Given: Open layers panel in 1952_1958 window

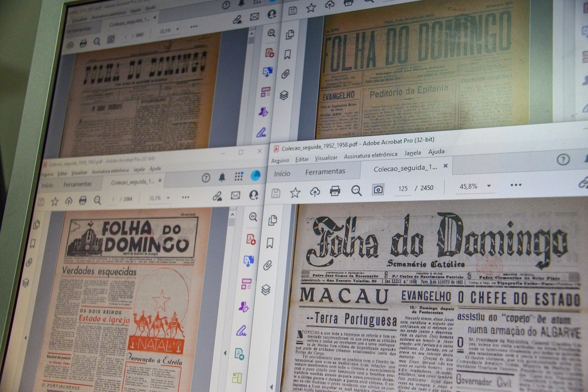Looking at the screenshot, I should pyautogui.click(x=265, y=290).
